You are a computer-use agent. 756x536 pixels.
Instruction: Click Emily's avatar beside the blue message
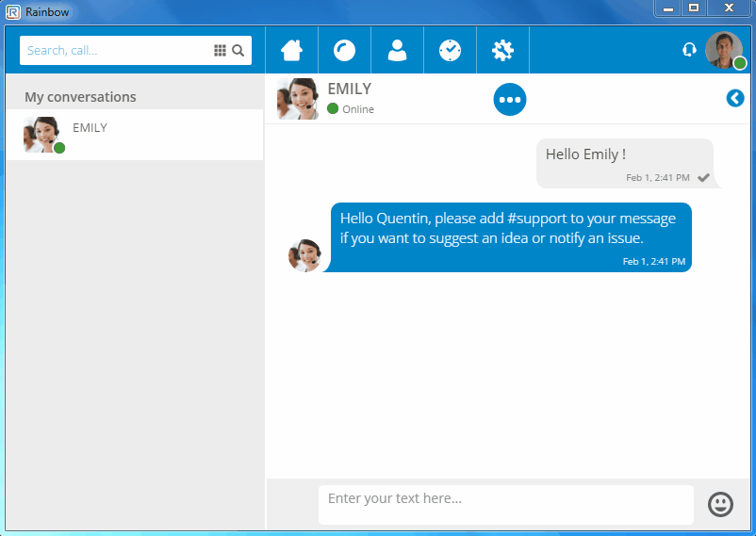coord(304,255)
